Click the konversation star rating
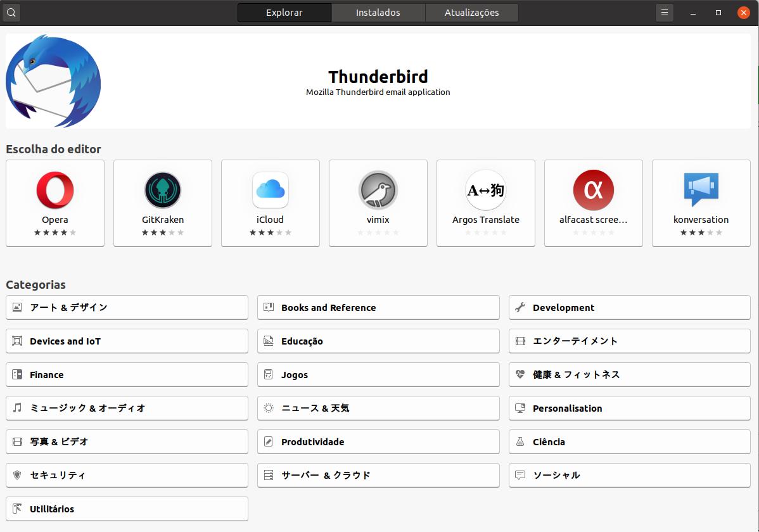Viewport: 759px width, 532px height. point(701,232)
